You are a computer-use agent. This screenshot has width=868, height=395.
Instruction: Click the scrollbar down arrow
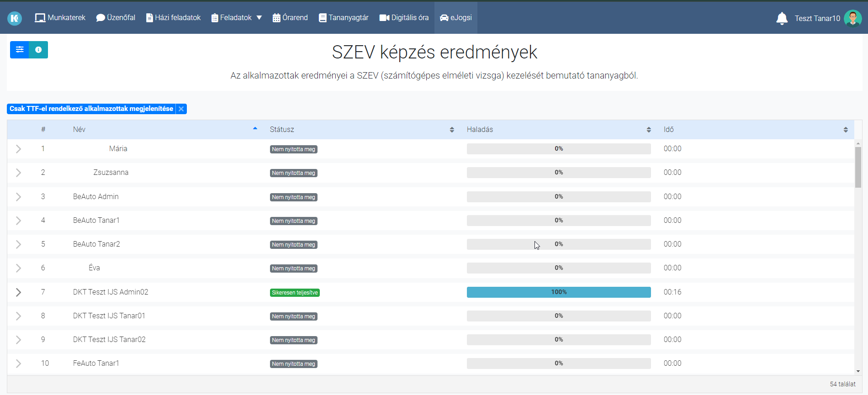tap(858, 371)
